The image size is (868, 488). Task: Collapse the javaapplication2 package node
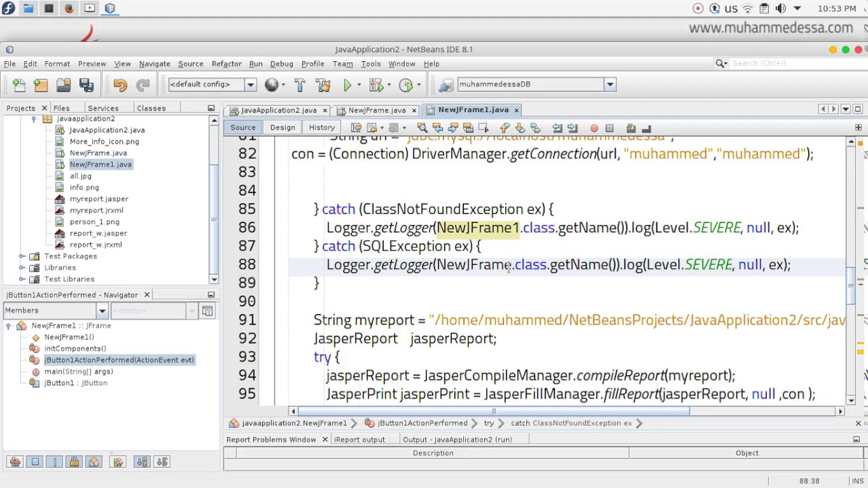click(34, 119)
